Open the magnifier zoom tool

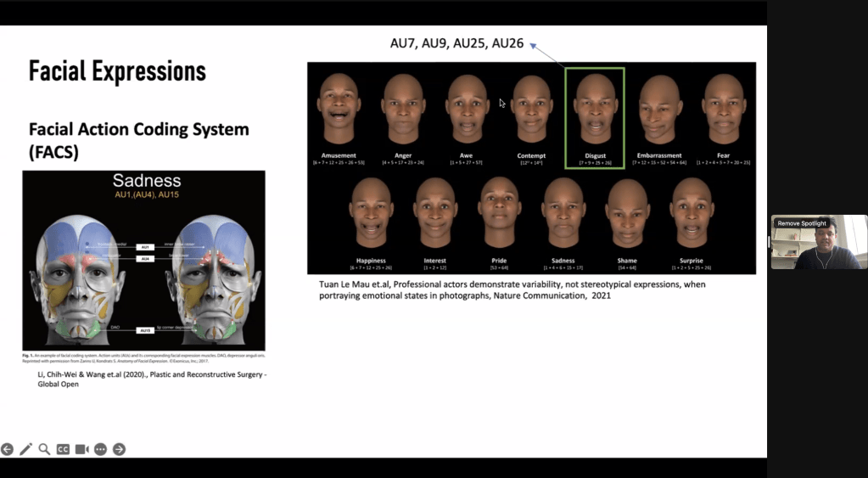tap(44, 449)
